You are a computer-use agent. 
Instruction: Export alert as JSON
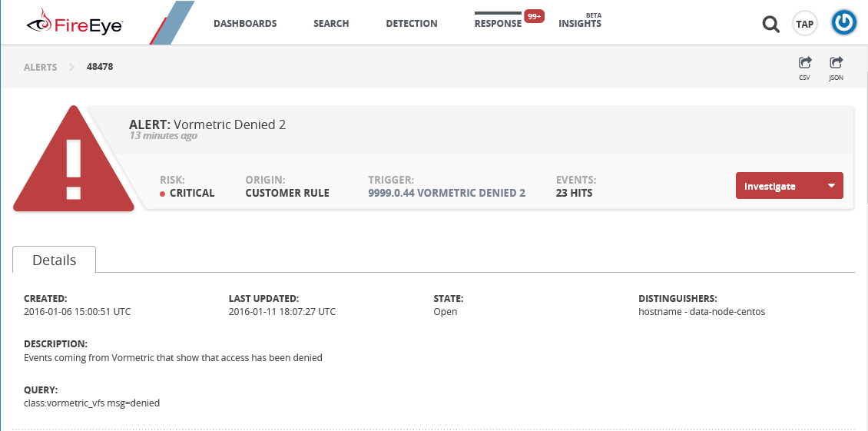(x=836, y=68)
